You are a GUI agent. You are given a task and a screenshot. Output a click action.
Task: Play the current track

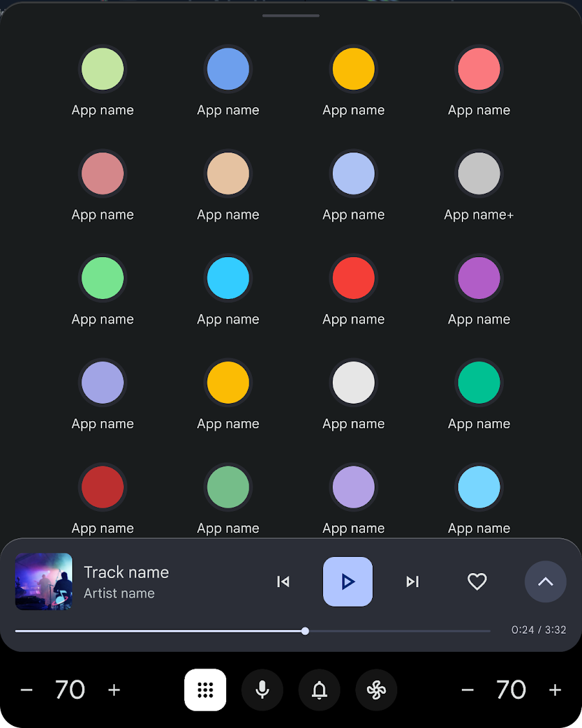click(348, 581)
